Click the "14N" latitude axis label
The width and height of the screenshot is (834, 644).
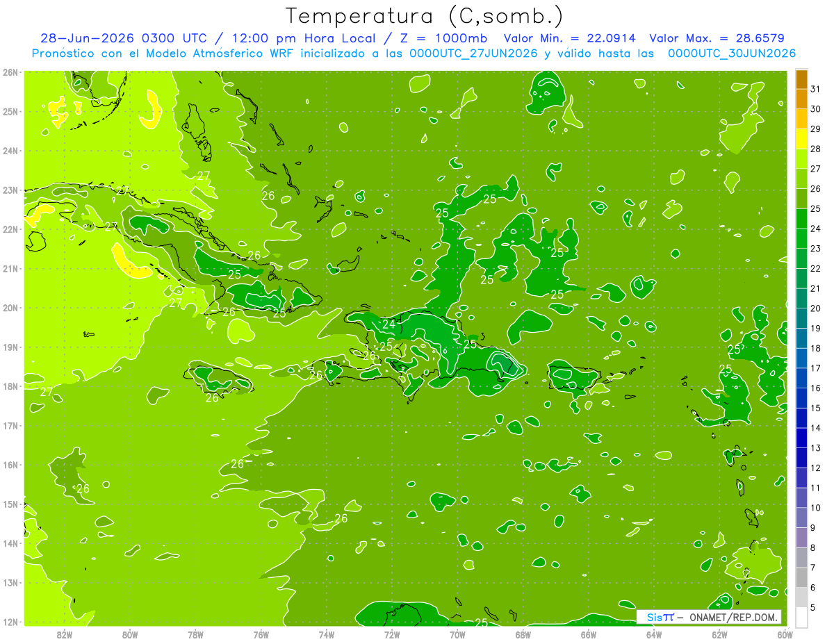pos(10,543)
